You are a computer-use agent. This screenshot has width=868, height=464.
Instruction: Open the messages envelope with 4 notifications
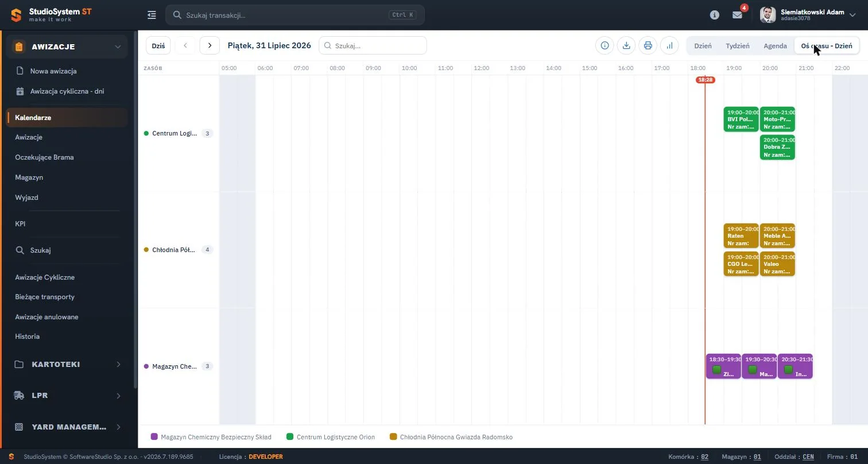738,15
